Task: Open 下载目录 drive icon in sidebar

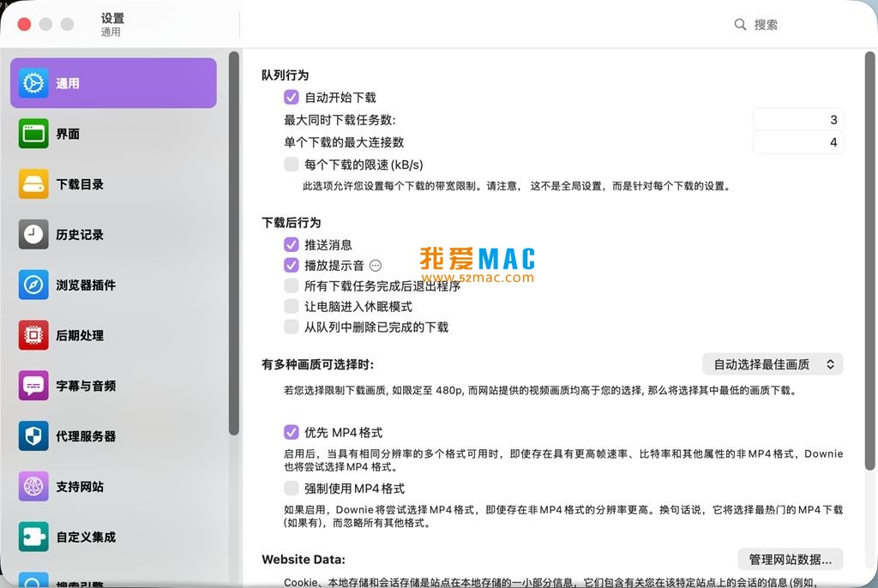Action: [x=33, y=184]
